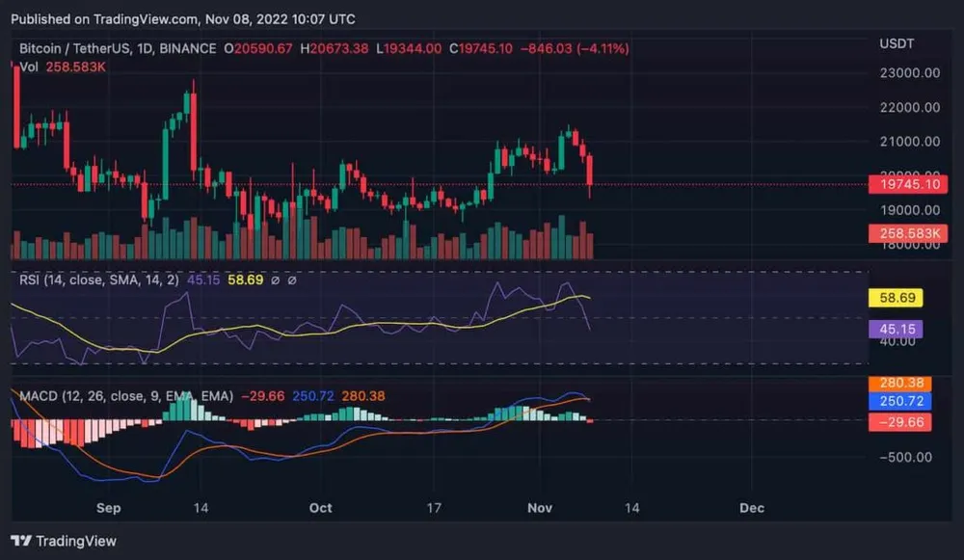Click the yellow 58.69 RSI axis label

pyautogui.click(x=896, y=298)
